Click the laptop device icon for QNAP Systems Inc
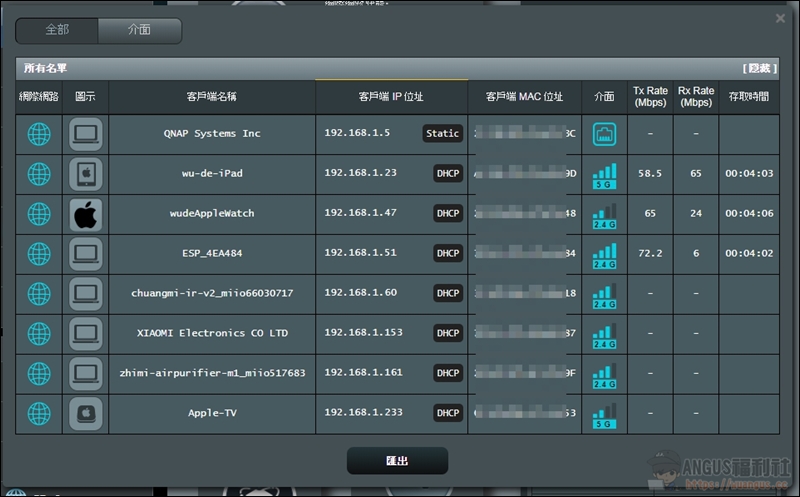800x497 pixels. 85,134
